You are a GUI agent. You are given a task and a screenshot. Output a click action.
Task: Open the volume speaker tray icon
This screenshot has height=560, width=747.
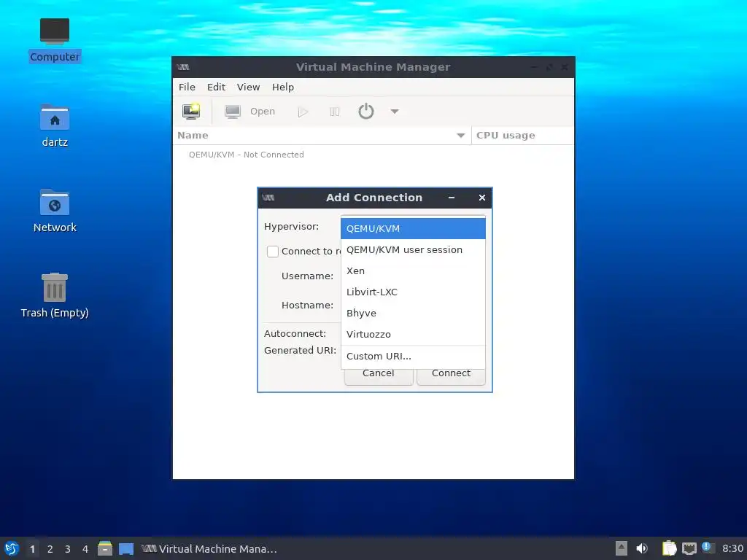click(x=642, y=548)
